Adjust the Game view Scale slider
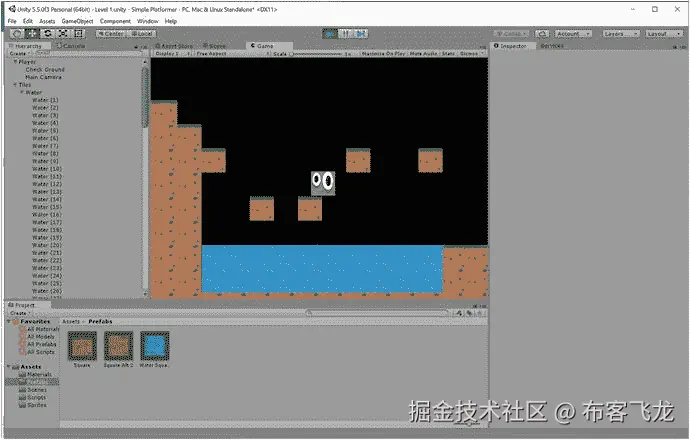 [317, 53]
